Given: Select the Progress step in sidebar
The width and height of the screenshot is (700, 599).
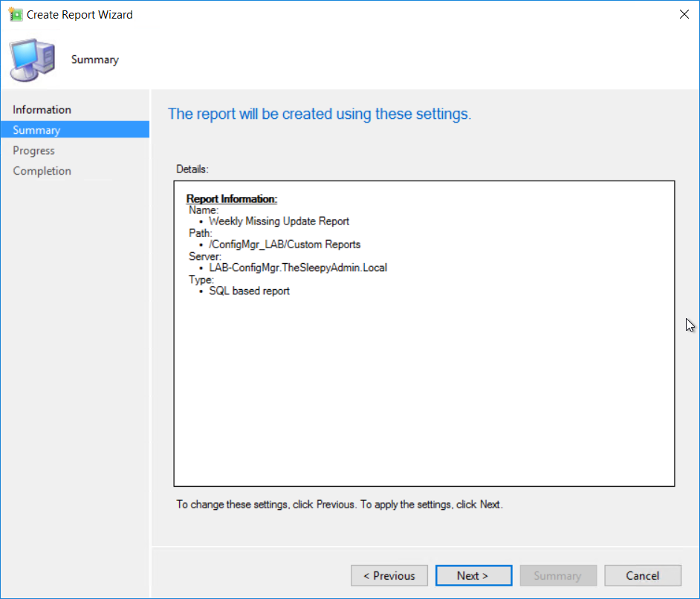Looking at the screenshot, I should pyautogui.click(x=34, y=150).
